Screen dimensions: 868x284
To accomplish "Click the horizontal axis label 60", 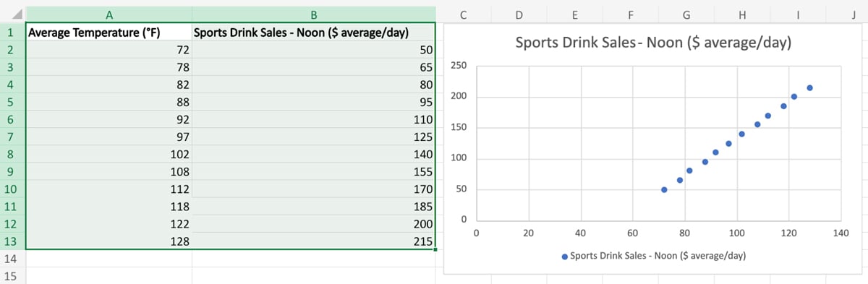I will click(x=632, y=233).
